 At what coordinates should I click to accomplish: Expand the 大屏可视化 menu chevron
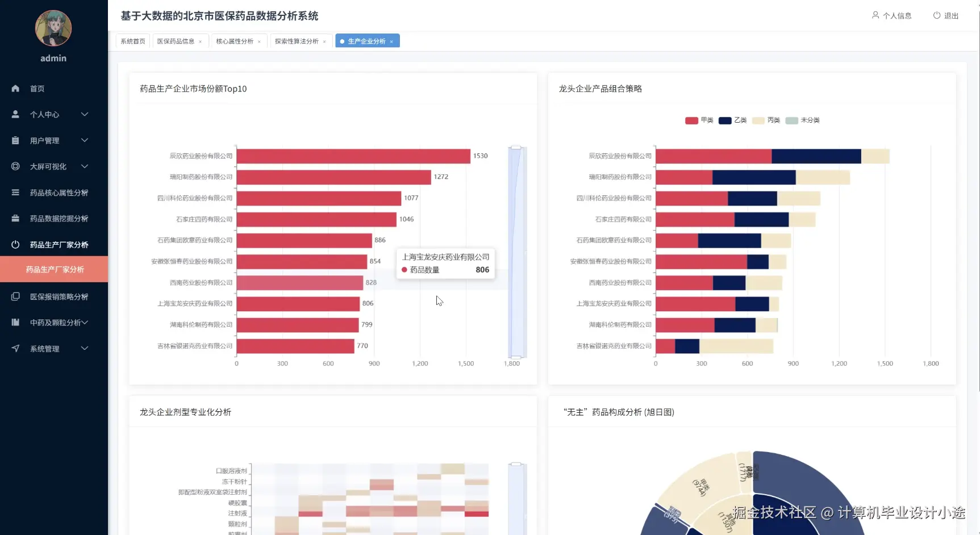(x=85, y=166)
